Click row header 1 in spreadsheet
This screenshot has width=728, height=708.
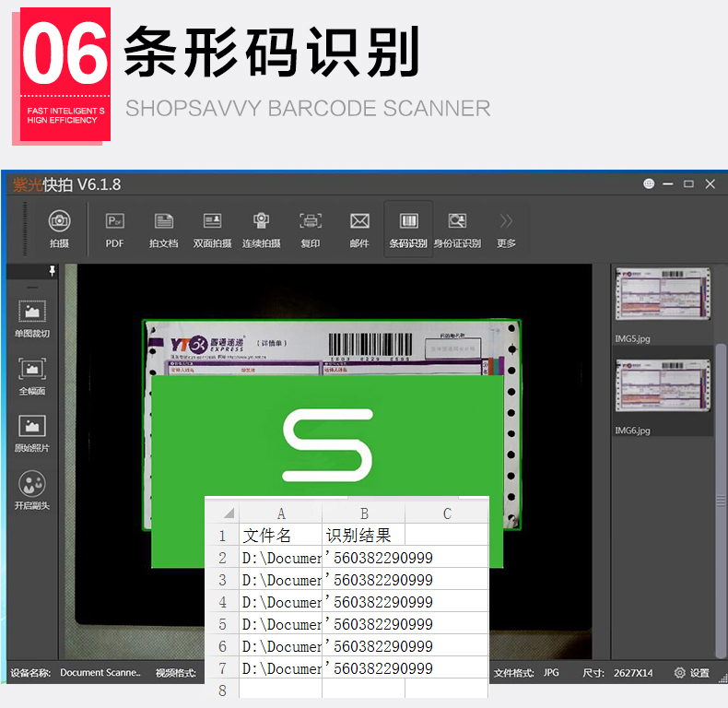(x=222, y=535)
